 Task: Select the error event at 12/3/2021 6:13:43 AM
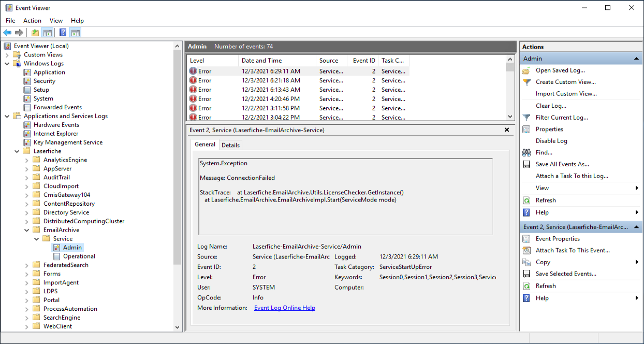coord(298,90)
